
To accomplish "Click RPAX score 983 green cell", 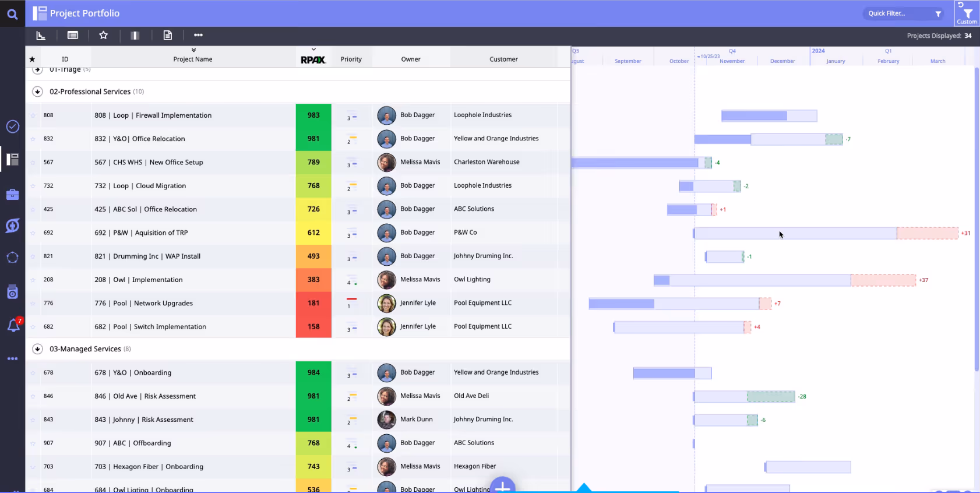I will (x=313, y=115).
